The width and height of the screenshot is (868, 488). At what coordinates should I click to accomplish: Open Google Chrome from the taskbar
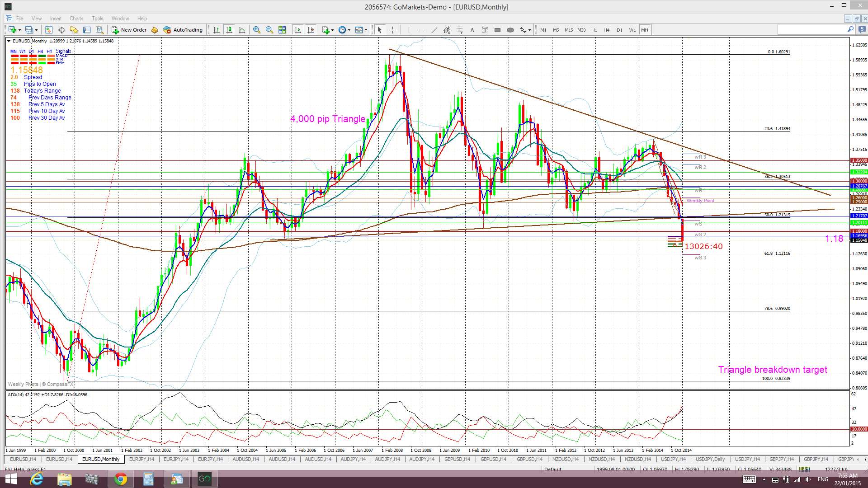pos(120,479)
